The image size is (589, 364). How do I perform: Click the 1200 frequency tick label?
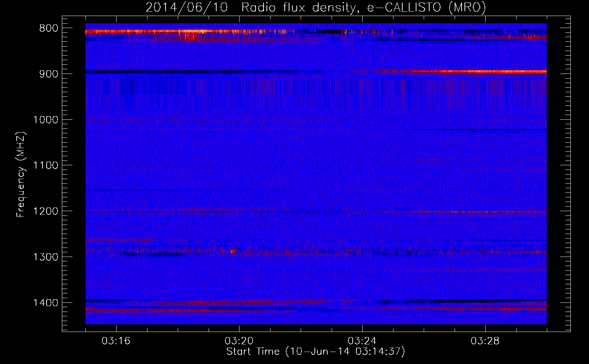coord(46,211)
